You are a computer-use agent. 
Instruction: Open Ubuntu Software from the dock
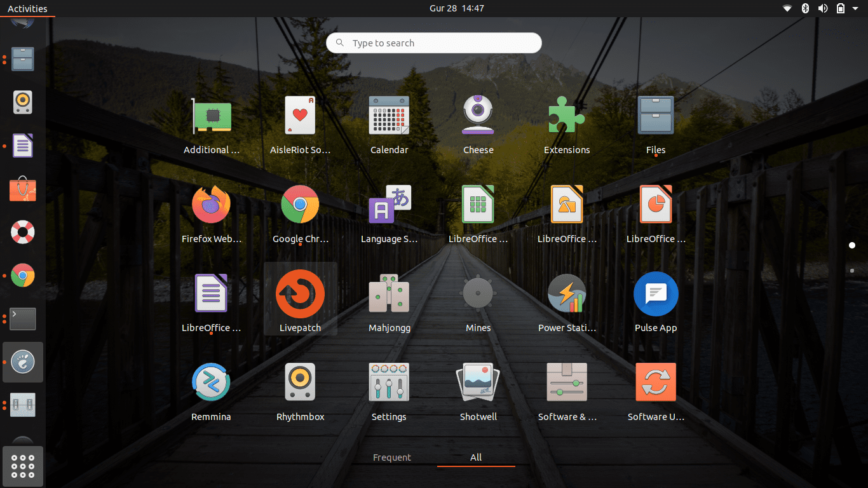[x=23, y=189]
